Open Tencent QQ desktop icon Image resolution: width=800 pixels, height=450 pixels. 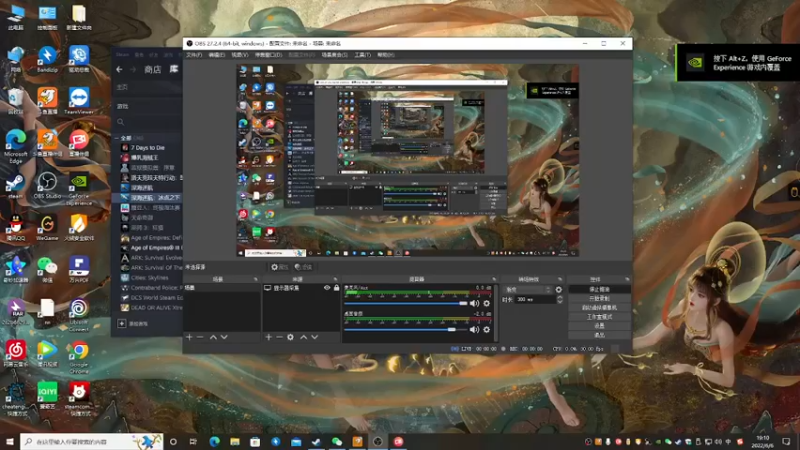click(x=15, y=227)
